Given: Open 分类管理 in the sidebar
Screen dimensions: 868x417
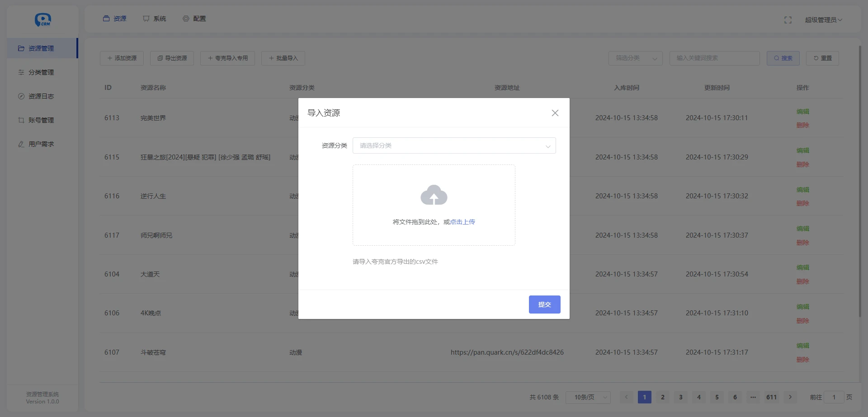Looking at the screenshot, I should (42, 72).
